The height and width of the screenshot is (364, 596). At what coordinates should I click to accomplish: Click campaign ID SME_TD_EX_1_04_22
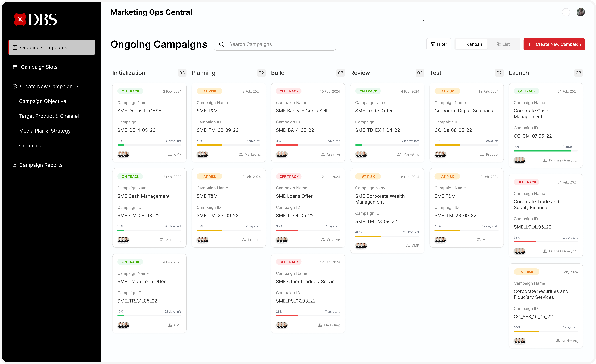click(x=377, y=130)
